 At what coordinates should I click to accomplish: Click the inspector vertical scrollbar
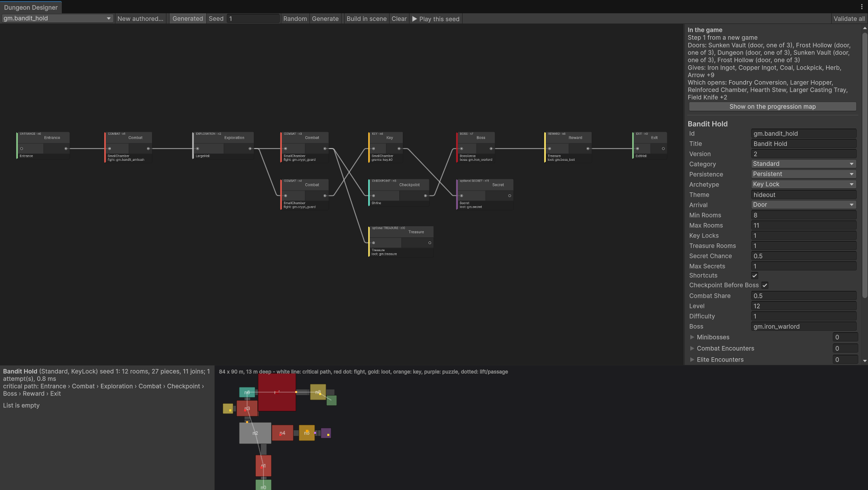click(x=864, y=165)
